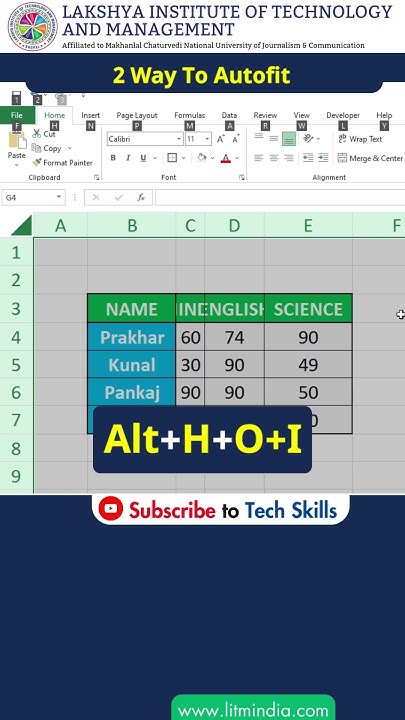Center text horizontally

coord(274,158)
